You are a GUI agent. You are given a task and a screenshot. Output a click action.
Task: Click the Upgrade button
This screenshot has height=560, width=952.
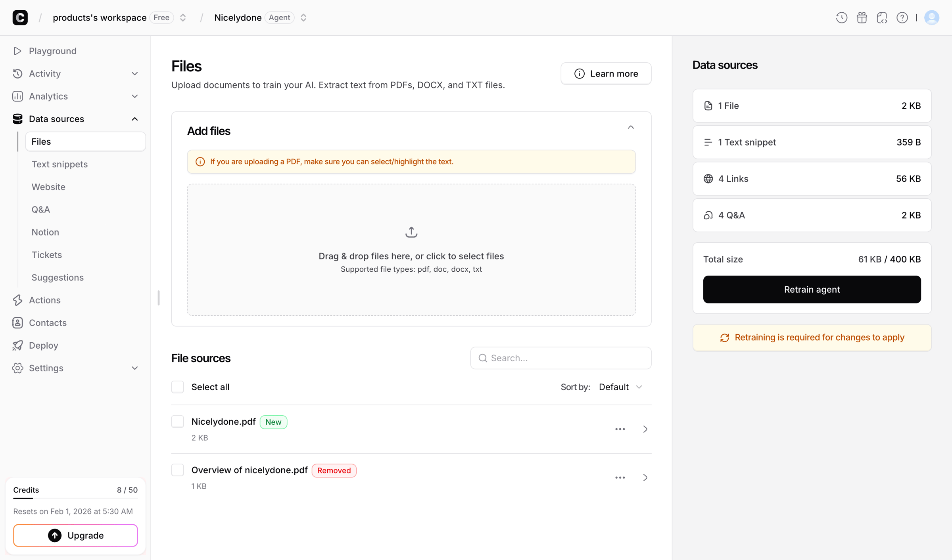coord(75,535)
